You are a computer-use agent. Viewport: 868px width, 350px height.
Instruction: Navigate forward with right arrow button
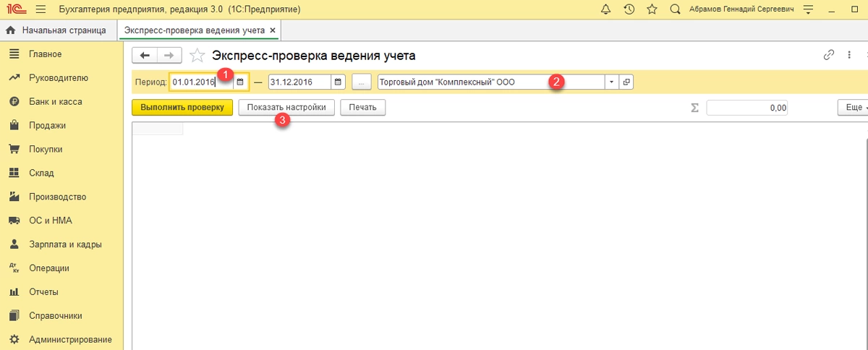(168, 55)
